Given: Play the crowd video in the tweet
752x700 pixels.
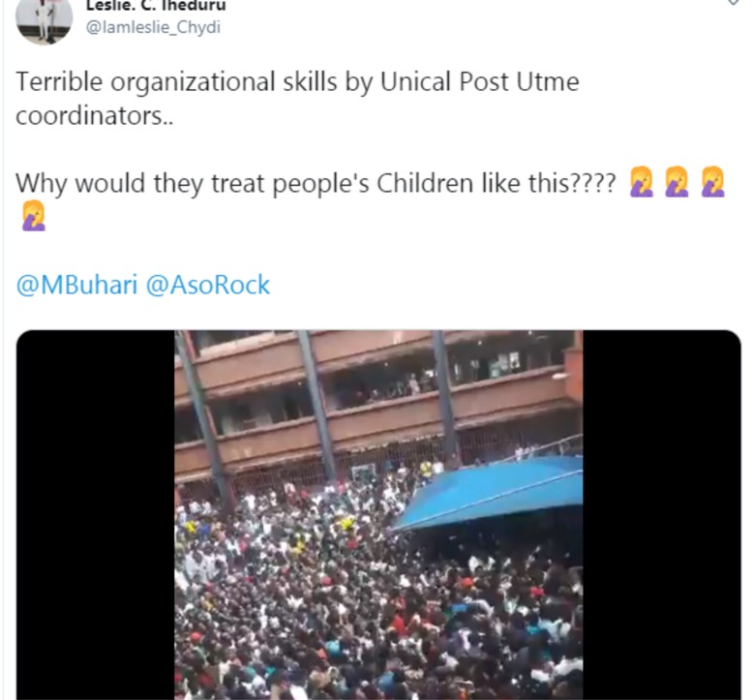Looking at the screenshot, I should point(378,514).
